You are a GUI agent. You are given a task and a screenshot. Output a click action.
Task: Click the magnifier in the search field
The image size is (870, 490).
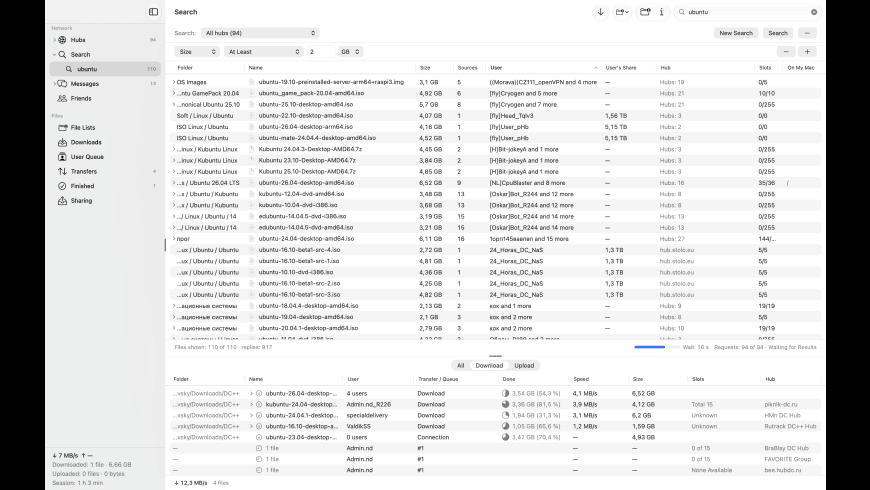682,12
